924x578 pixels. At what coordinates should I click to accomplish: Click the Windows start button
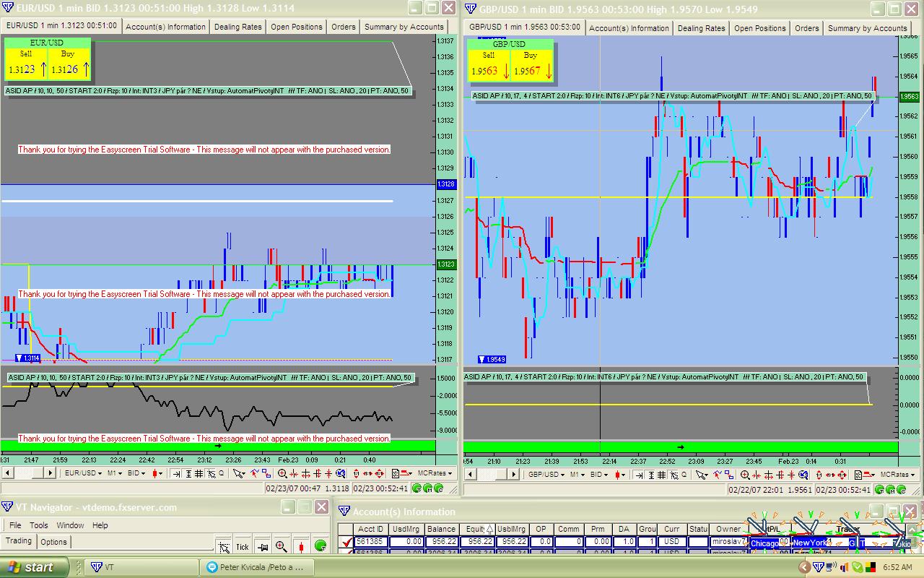click(x=34, y=567)
